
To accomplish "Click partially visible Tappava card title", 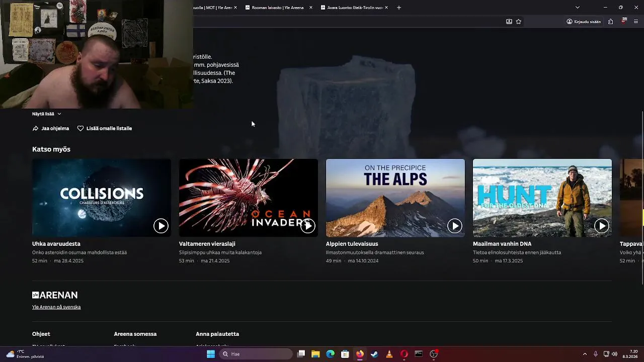I will [631, 244].
